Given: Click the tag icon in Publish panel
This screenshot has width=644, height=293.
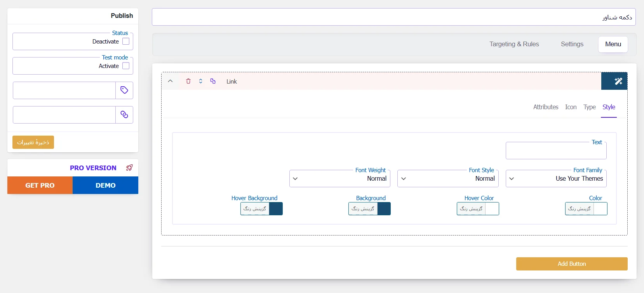Looking at the screenshot, I should (124, 90).
